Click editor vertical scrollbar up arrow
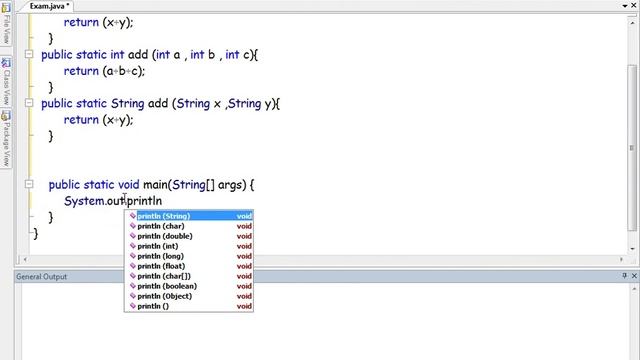 [x=632, y=23]
